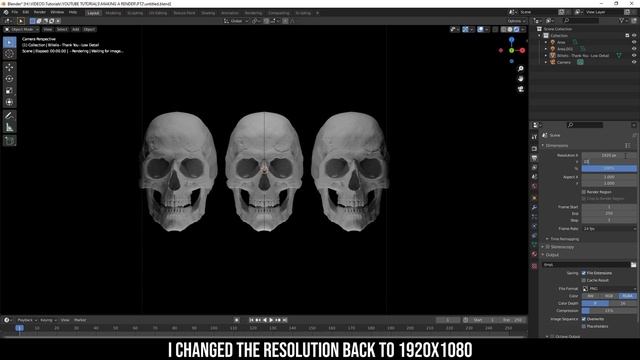Expand the Camera item in outliner
640x360 pixels.
coord(546,62)
